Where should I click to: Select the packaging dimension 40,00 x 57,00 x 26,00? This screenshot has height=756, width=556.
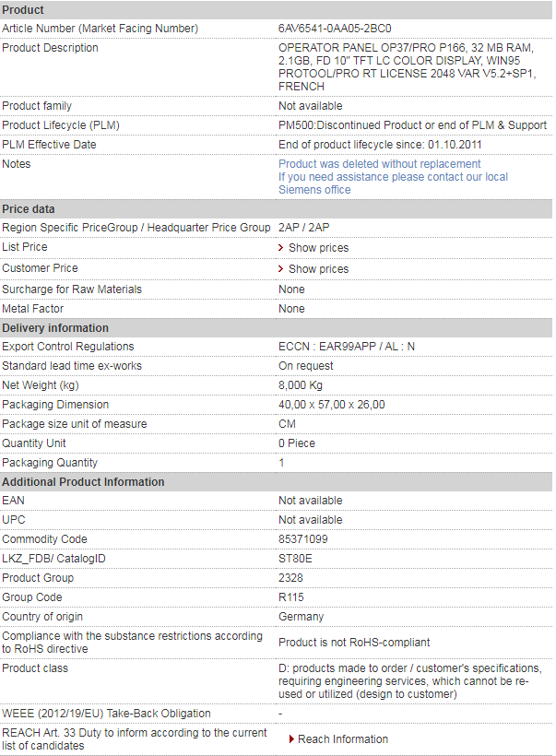pyautogui.click(x=331, y=405)
